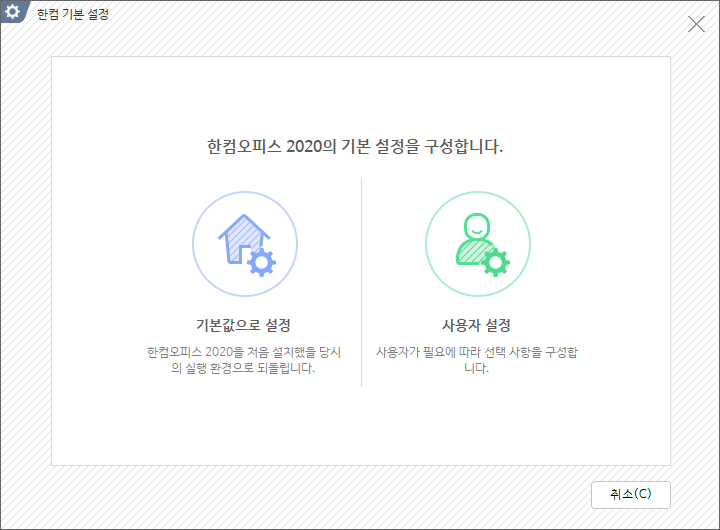Close the 한컴 기본 설정 dialog
This screenshot has height=530, width=720.
[696, 24]
